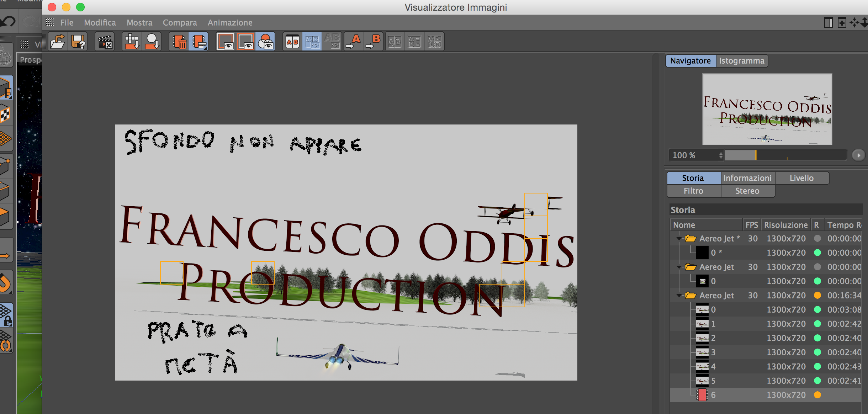This screenshot has height=414, width=868.
Task: Collapse the last Aereo Jet render folder
Action: (x=679, y=296)
